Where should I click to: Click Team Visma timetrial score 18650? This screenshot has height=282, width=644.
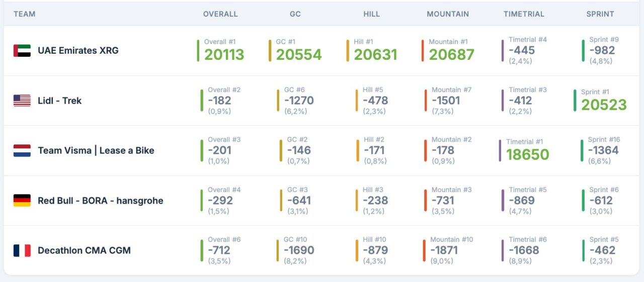click(527, 154)
